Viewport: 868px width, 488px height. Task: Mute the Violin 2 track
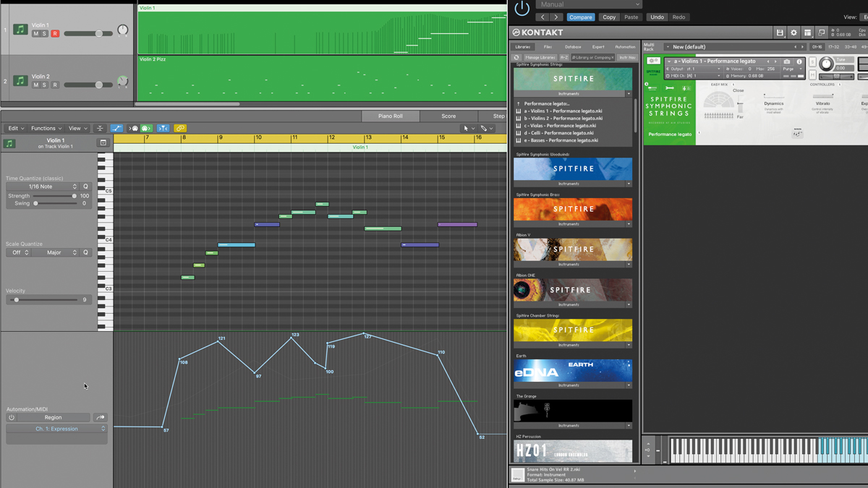(35, 85)
